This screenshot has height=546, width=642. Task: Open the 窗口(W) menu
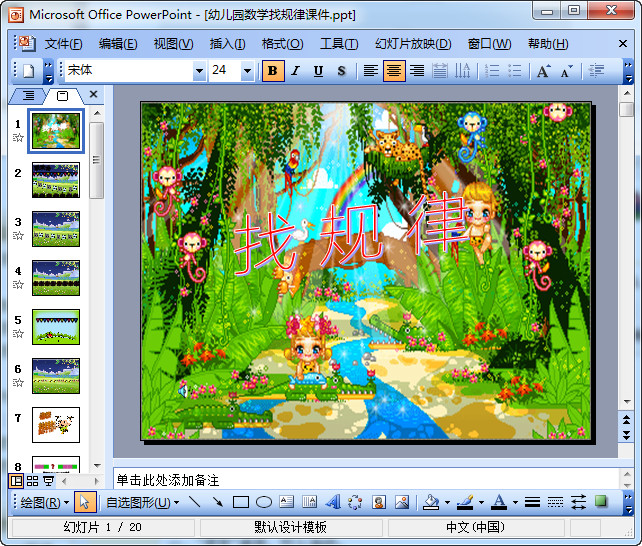(x=490, y=43)
